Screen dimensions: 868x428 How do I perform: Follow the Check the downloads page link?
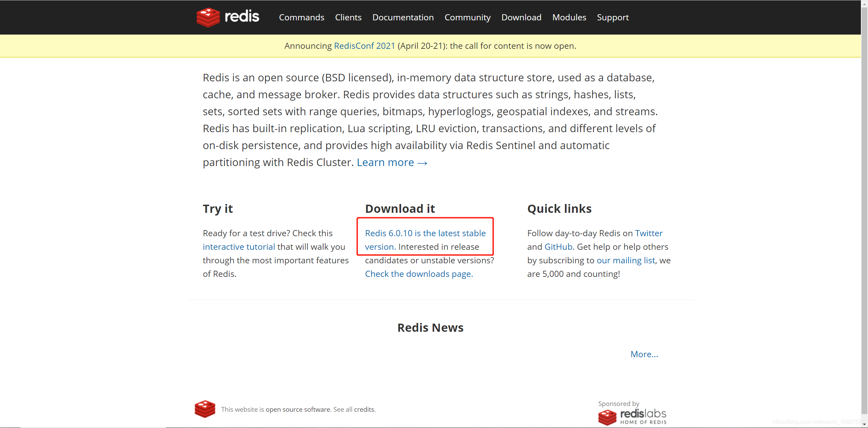tap(419, 274)
